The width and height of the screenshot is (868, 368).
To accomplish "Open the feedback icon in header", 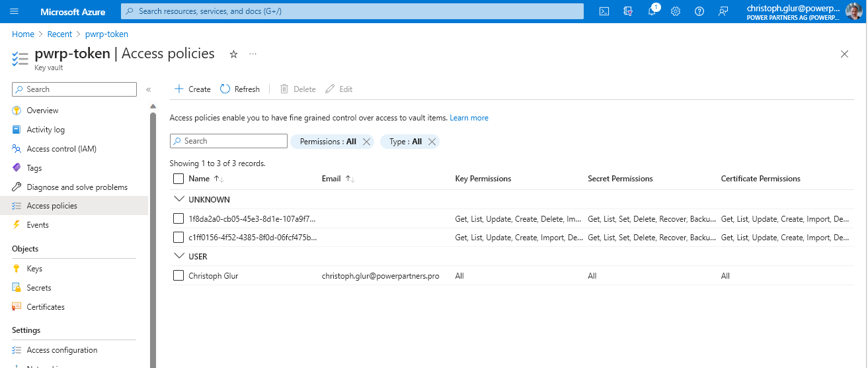I will (x=723, y=11).
